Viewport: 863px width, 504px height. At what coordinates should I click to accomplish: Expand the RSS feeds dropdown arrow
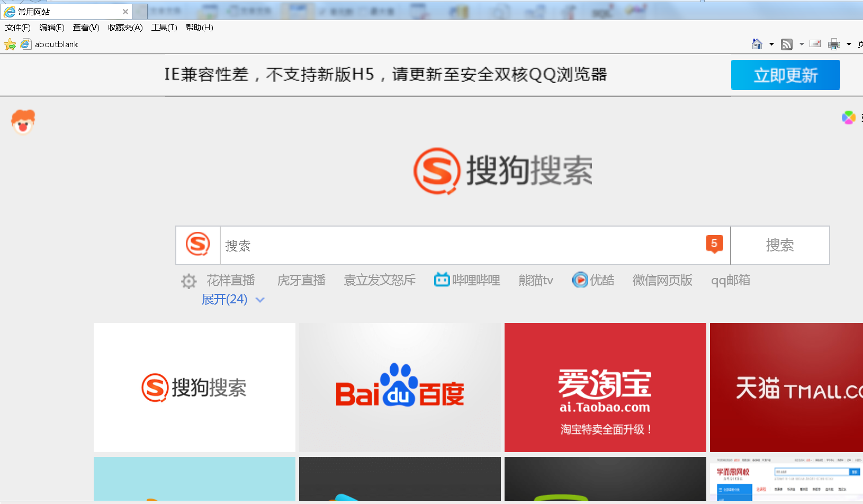tap(802, 44)
